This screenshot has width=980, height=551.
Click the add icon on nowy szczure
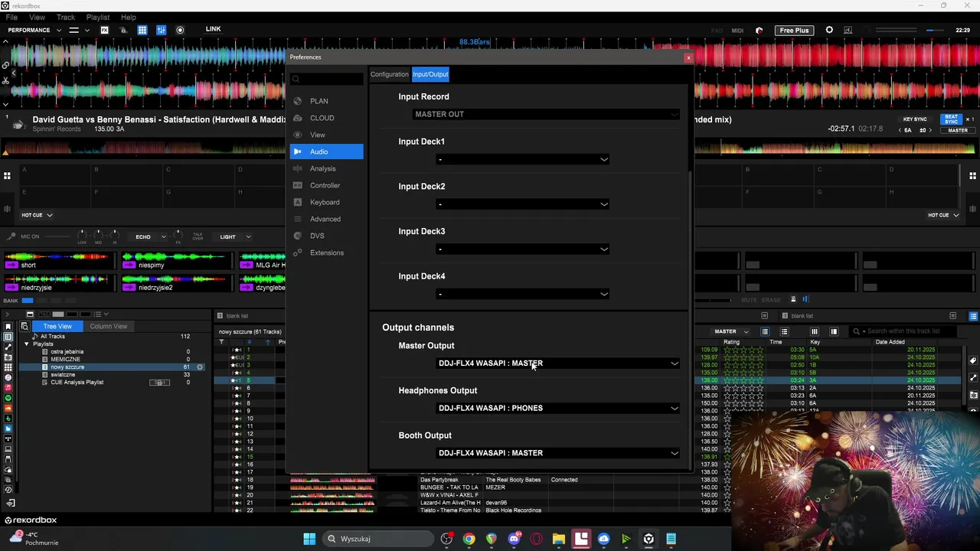[200, 367]
